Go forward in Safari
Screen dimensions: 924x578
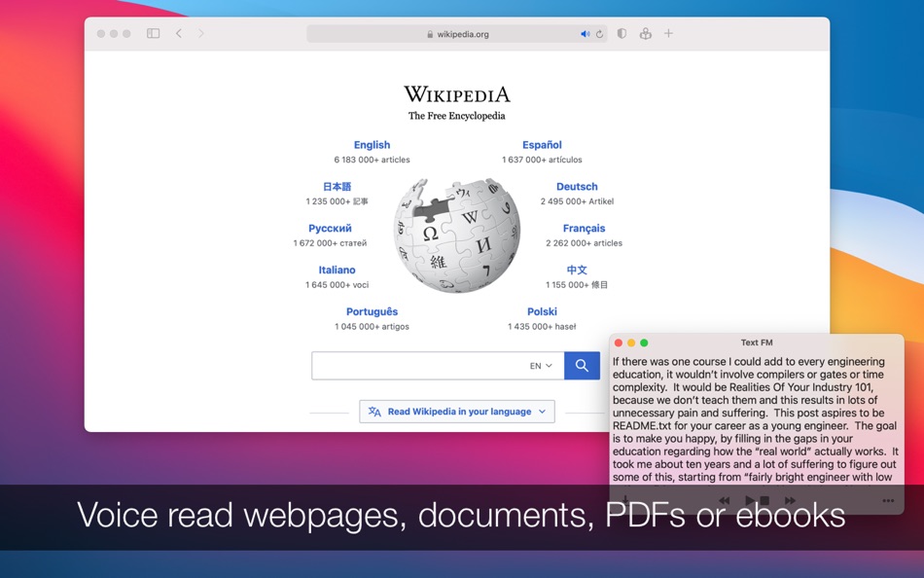(x=201, y=34)
